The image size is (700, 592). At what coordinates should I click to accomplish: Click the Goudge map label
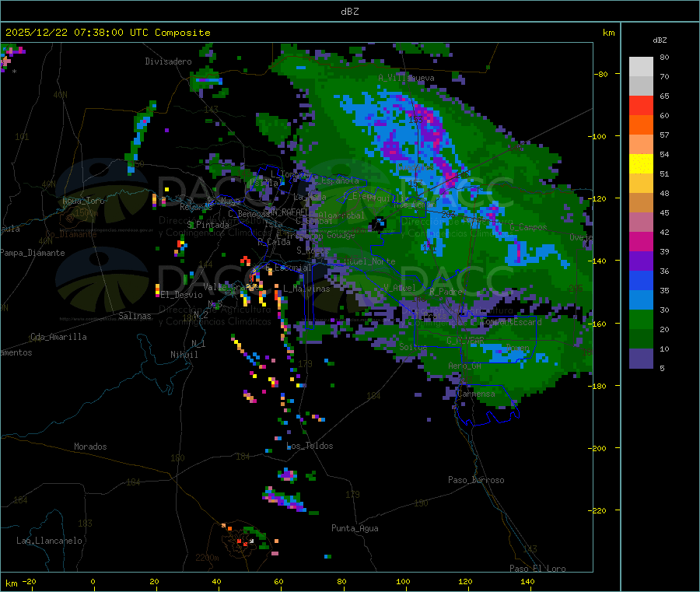(x=341, y=235)
